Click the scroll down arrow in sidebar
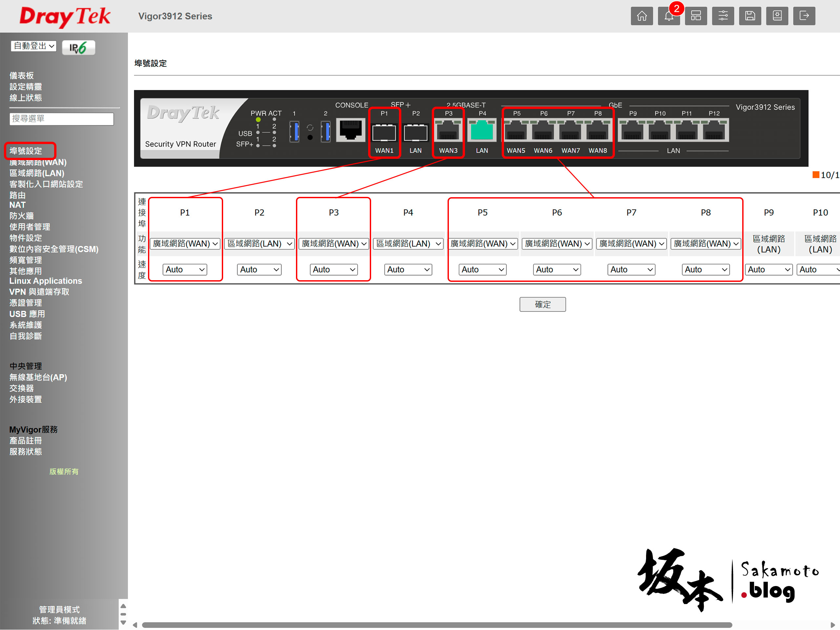 coord(123,622)
